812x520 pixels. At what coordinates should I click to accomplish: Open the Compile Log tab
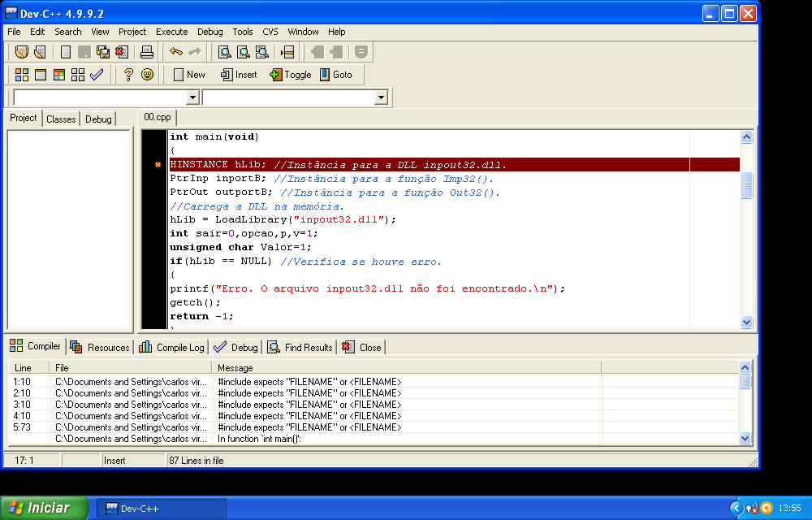pos(171,347)
